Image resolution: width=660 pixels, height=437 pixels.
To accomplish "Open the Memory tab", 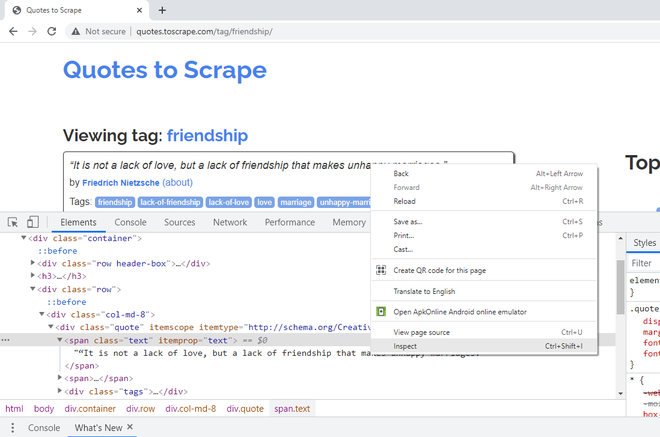I will tap(349, 222).
